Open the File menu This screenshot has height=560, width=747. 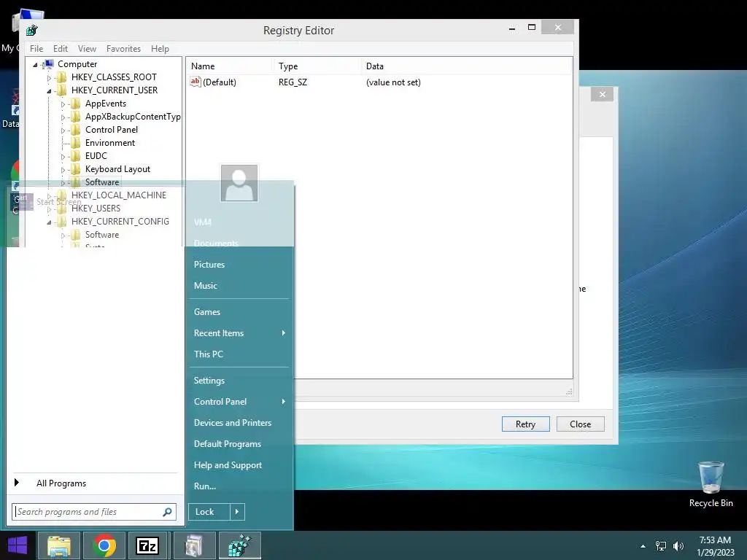pyautogui.click(x=36, y=49)
